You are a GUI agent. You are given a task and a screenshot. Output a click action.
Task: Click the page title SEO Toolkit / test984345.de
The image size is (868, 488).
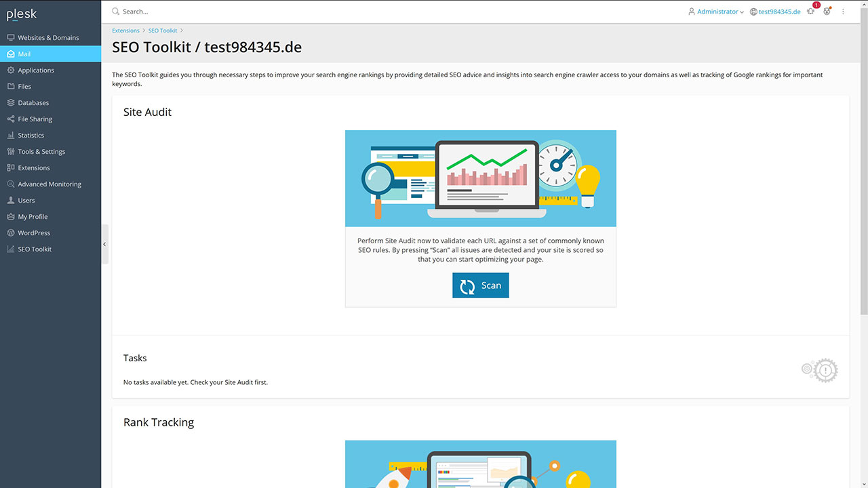(207, 47)
